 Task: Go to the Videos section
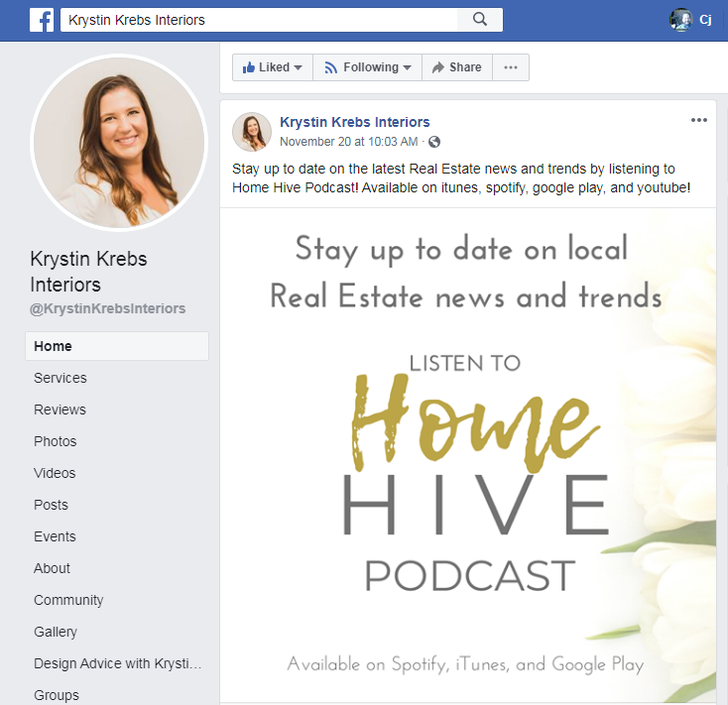tap(55, 473)
